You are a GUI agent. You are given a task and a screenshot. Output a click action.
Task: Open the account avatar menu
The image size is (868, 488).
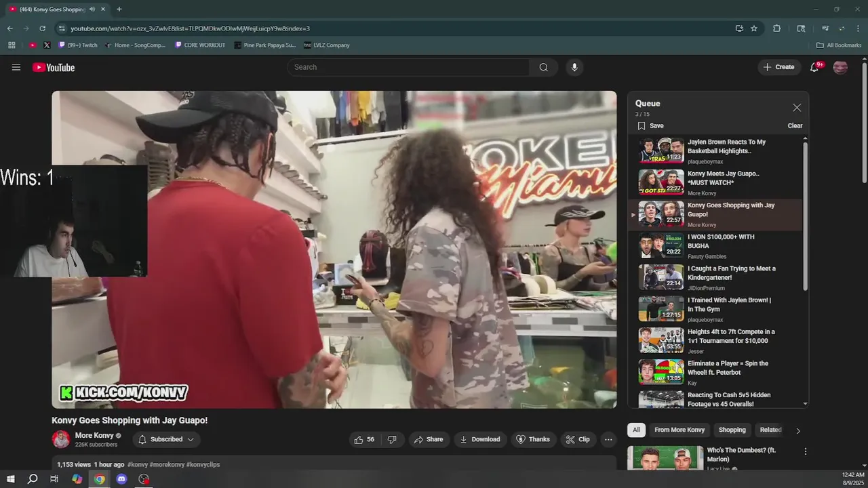click(x=840, y=67)
